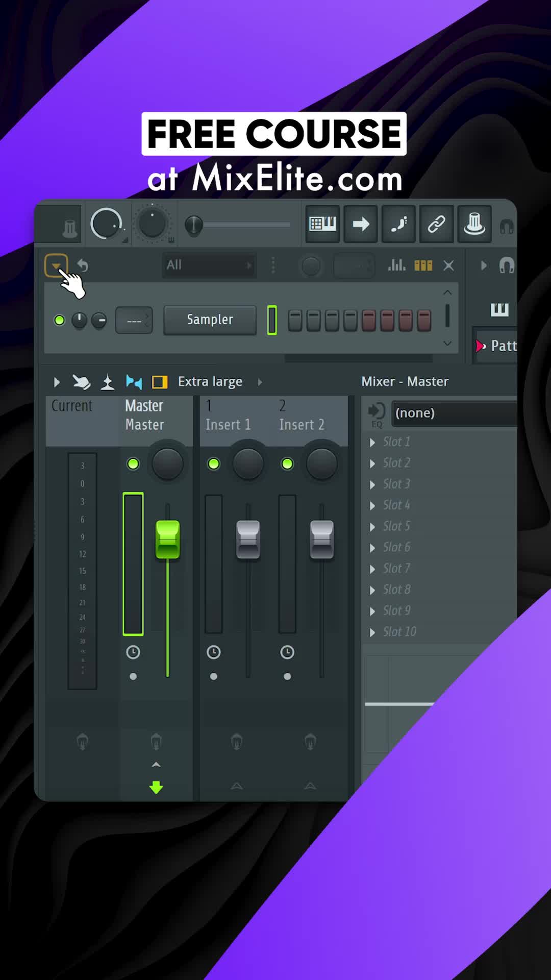This screenshot has height=980, width=551.
Task: Open the (none) audio input dropdown
Action: click(x=454, y=413)
